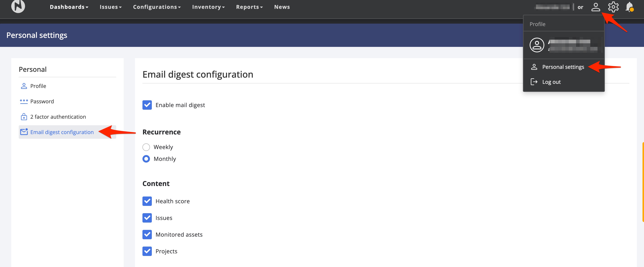
Task: Click the Email digest envelope icon
Action: [24, 132]
